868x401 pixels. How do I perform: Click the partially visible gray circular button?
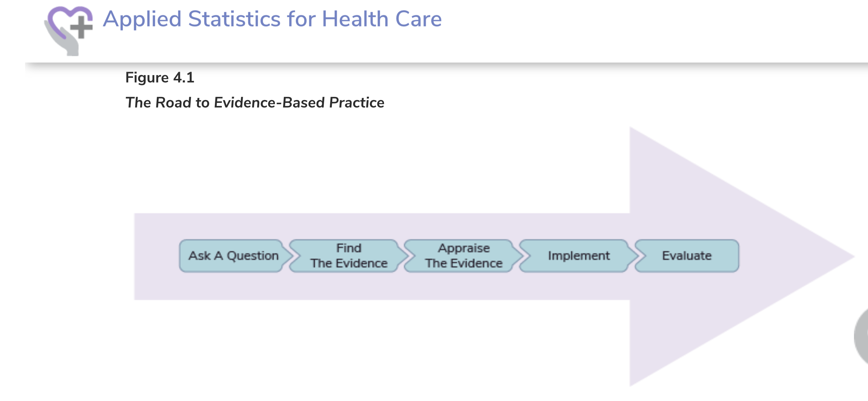pos(861,337)
